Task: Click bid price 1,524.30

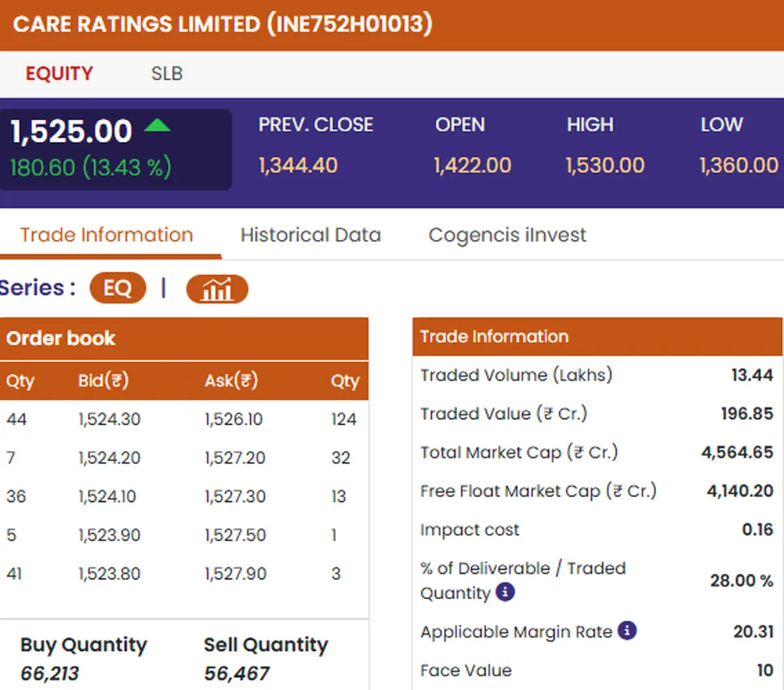Action: (x=109, y=419)
